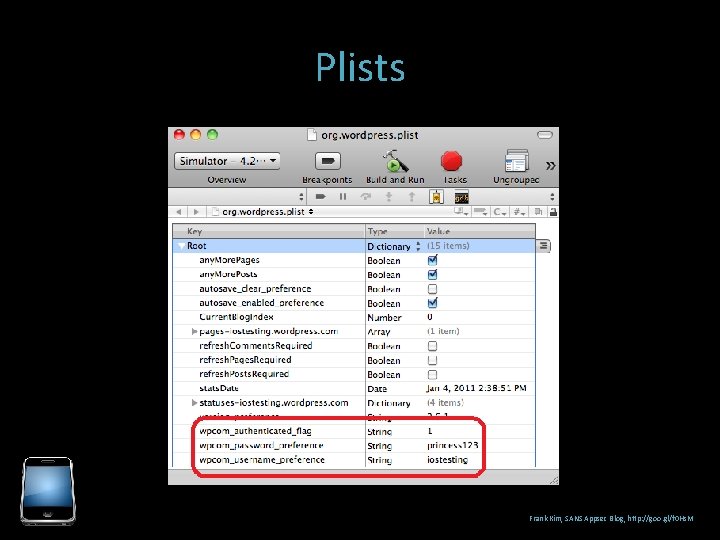This screenshot has height=540, width=720.
Task: Click the document icon in window title
Action: tap(312, 135)
